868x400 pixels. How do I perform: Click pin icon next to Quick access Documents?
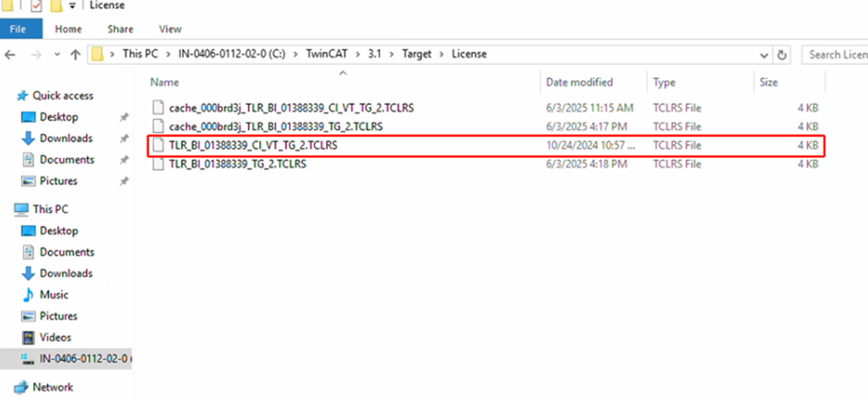click(124, 160)
